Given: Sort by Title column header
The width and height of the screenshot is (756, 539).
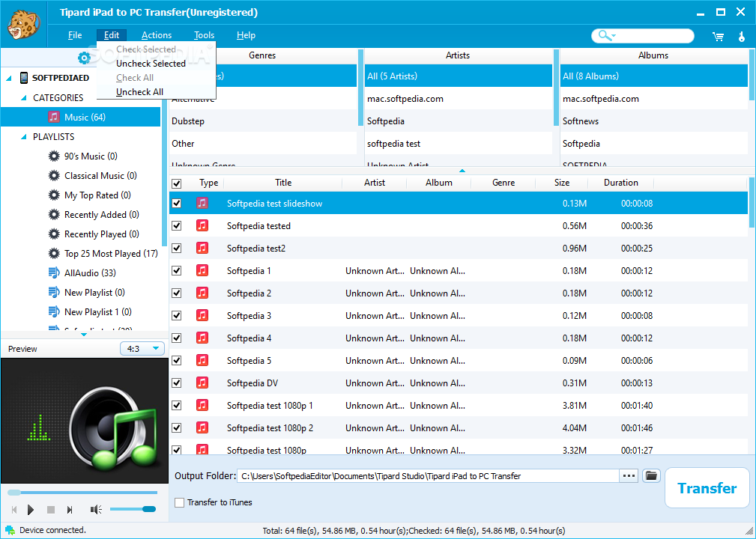Looking at the screenshot, I should tap(283, 183).
